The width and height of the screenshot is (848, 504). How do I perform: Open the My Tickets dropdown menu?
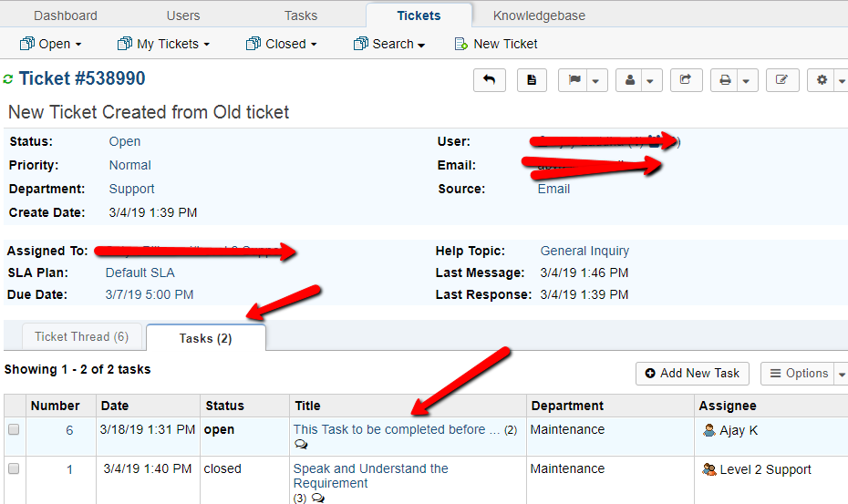(x=164, y=44)
